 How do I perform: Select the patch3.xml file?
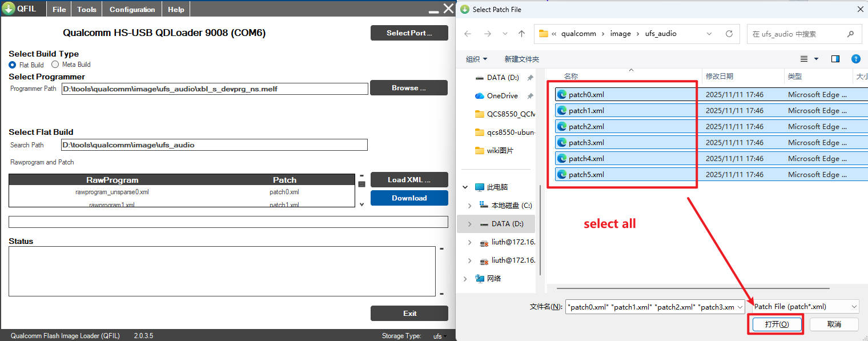tap(586, 142)
